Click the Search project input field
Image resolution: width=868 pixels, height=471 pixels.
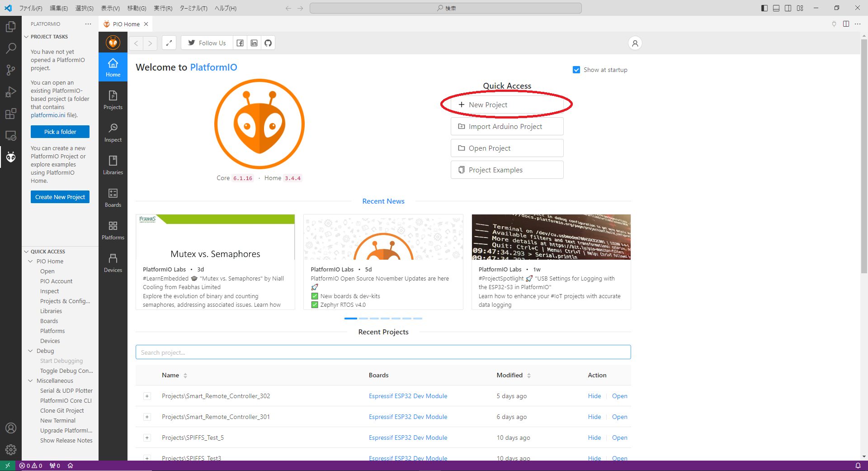[x=383, y=352]
